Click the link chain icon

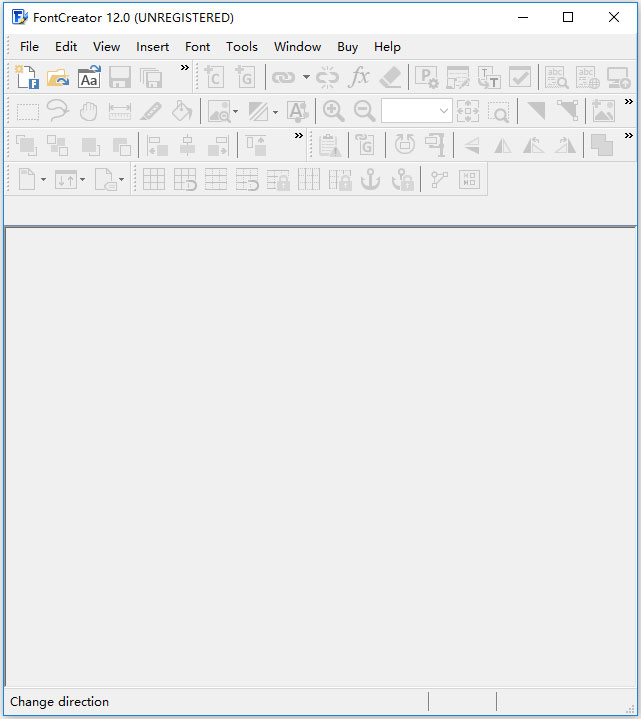283,77
